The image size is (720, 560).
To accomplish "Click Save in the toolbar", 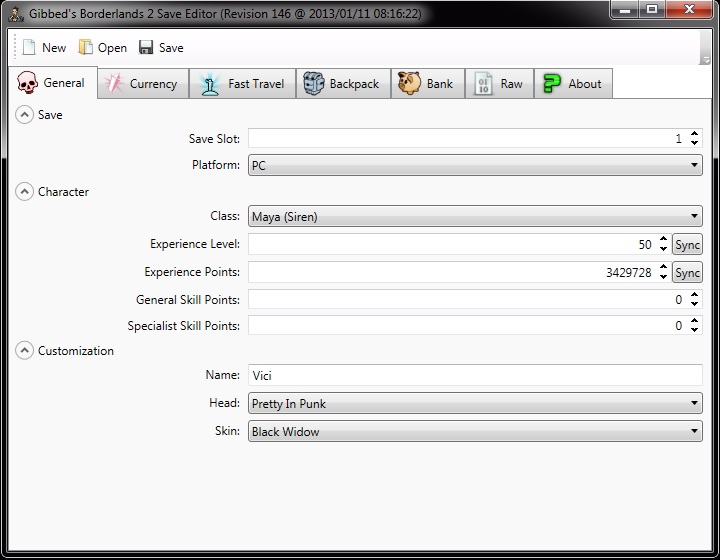I will click(161, 47).
